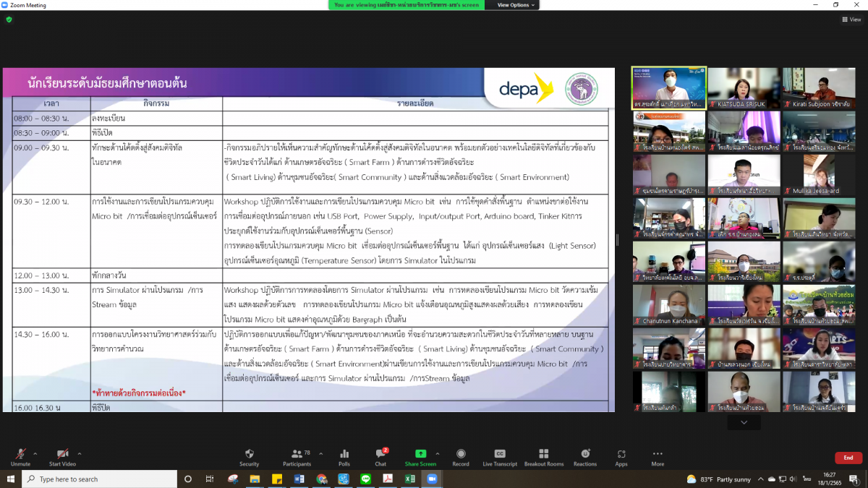
Task: Open LINE app from taskbar
Action: (x=365, y=479)
